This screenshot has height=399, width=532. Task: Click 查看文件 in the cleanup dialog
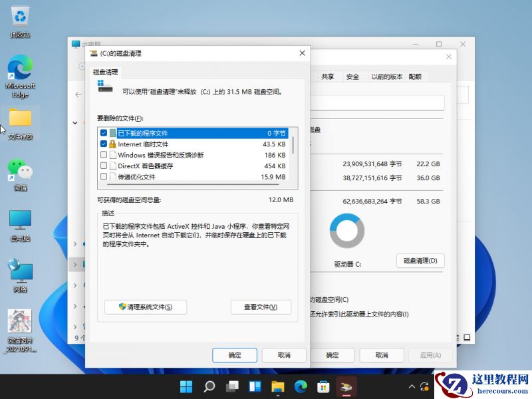point(260,307)
